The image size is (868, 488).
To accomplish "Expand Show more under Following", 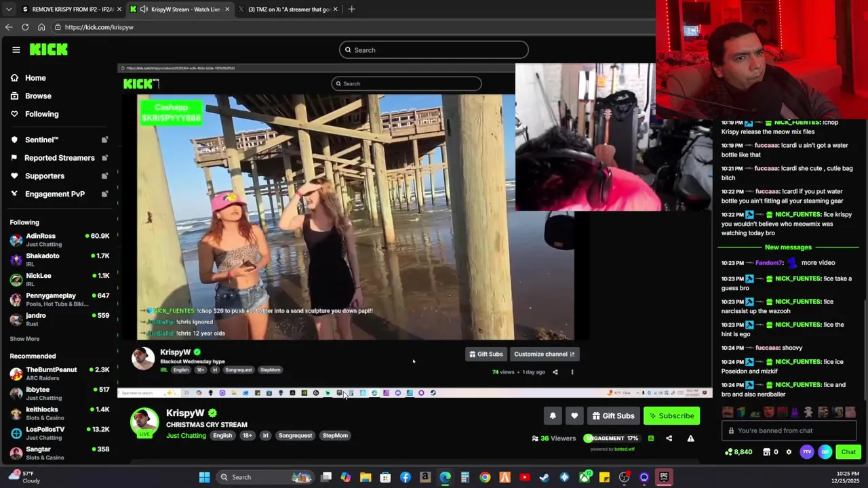I will [24, 339].
